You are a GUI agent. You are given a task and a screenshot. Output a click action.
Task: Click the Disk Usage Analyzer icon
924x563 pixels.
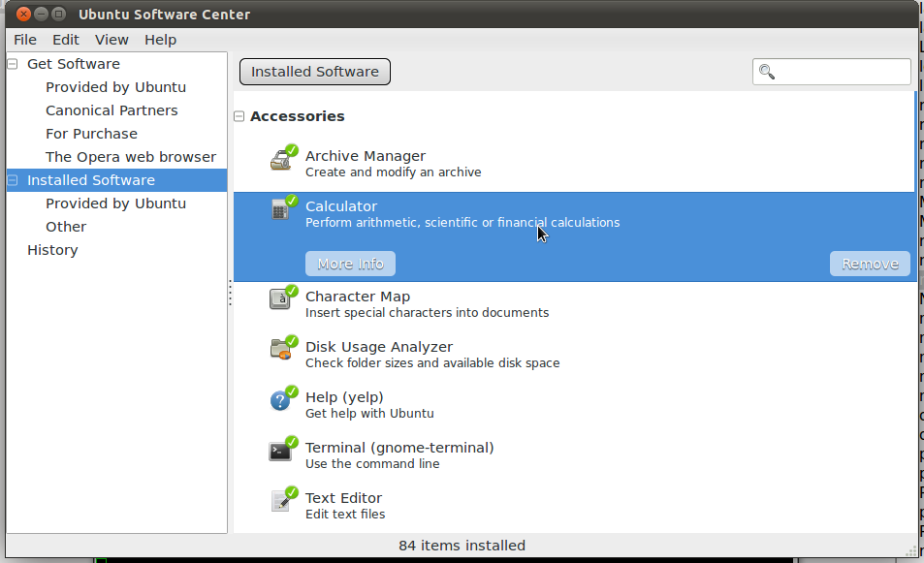[282, 350]
